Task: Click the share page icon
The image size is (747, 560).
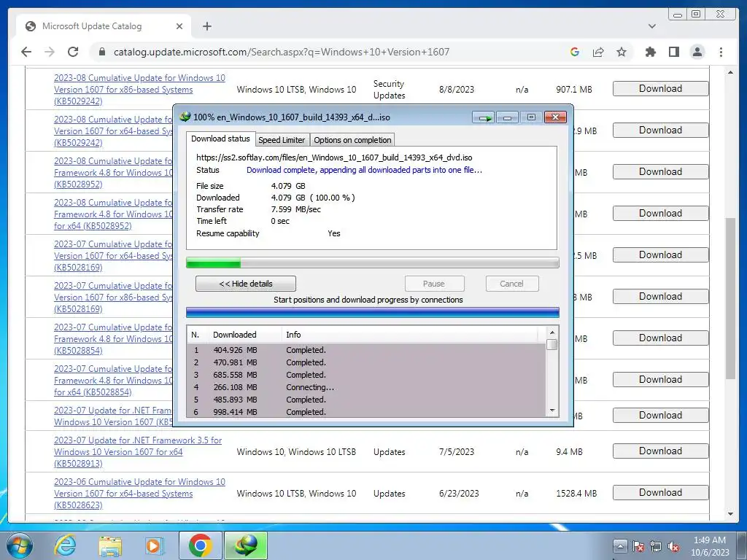Action: click(x=598, y=52)
